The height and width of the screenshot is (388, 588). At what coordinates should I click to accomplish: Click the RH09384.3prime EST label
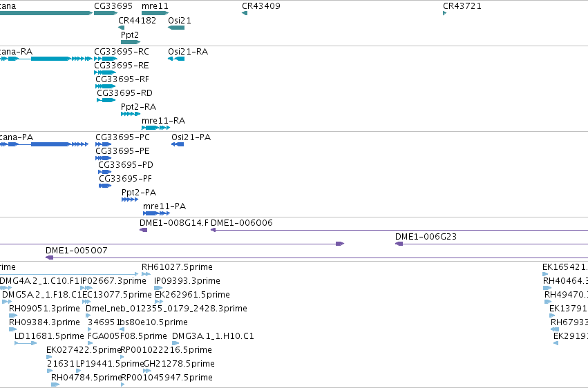pyautogui.click(x=45, y=322)
